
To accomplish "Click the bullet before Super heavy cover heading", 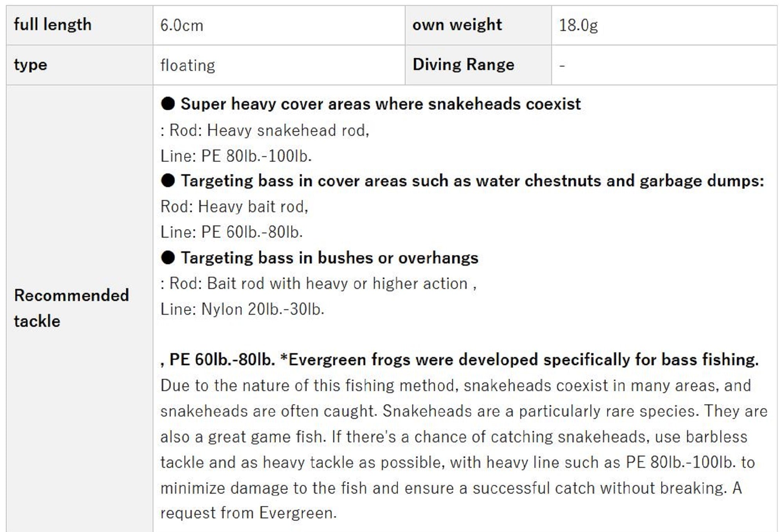I will coord(168,104).
